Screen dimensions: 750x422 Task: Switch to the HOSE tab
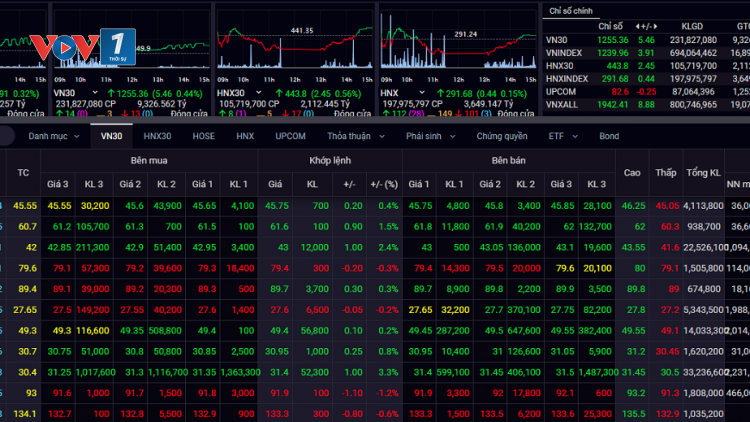(203, 136)
